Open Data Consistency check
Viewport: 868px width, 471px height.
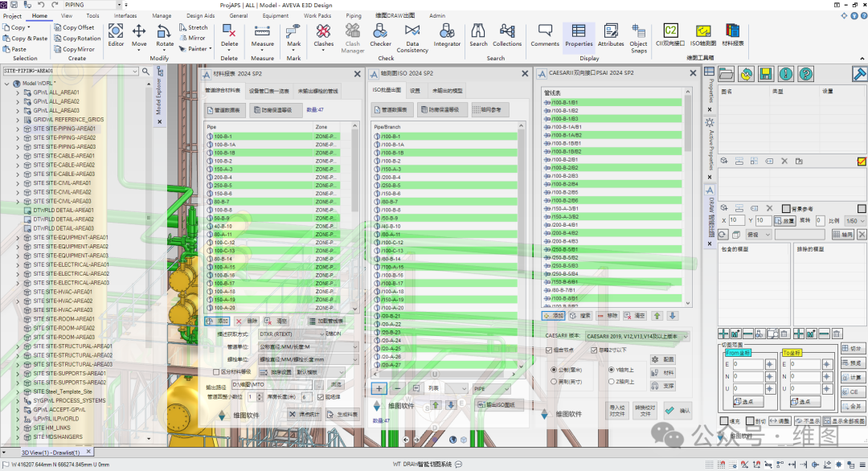point(412,39)
